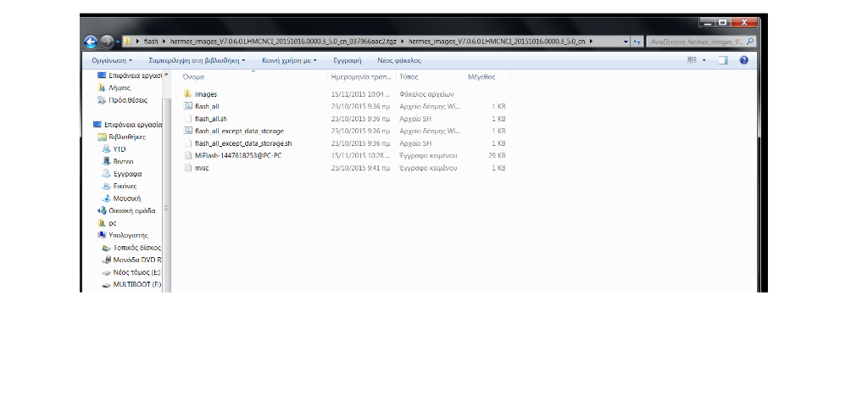Click the Νέος φάκελος button
Screen dimensions: 868x403
point(398,60)
